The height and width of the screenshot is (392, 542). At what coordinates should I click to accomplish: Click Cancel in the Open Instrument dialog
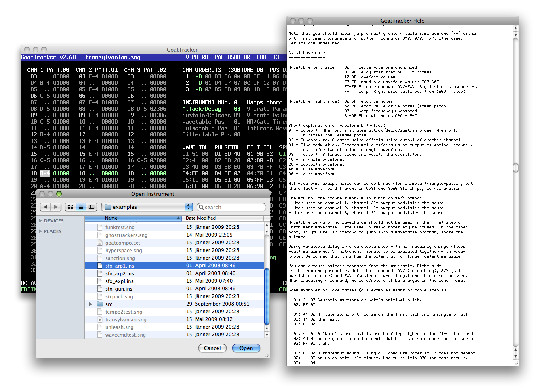point(212,348)
